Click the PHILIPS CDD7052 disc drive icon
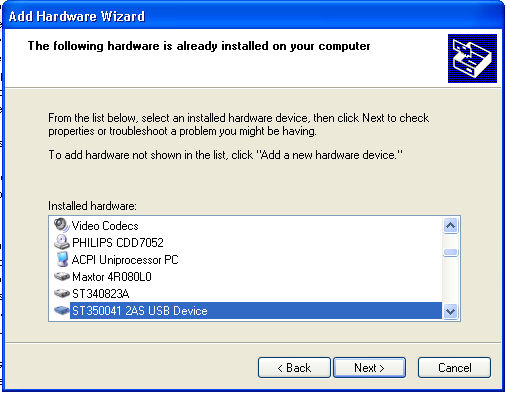Screen dimensions: 506x394 (x=61, y=242)
